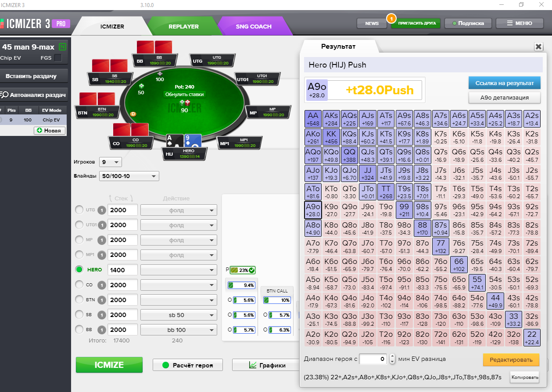The height and width of the screenshot is (392, 552).
Task: Select the UTG1 radio button as hero
Action: (79, 225)
